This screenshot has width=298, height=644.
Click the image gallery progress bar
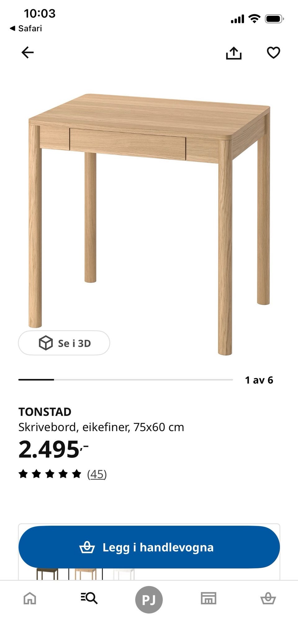point(126,380)
